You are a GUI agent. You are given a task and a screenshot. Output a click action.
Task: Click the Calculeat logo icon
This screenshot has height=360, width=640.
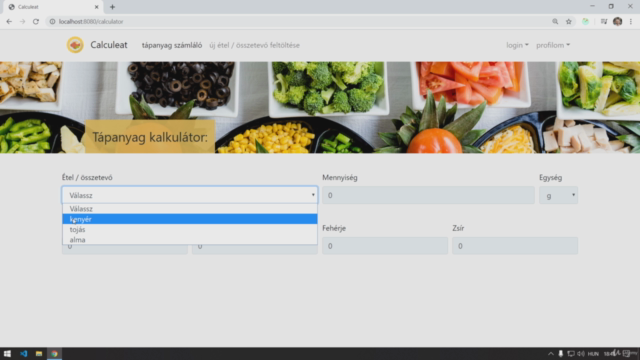coord(75,45)
